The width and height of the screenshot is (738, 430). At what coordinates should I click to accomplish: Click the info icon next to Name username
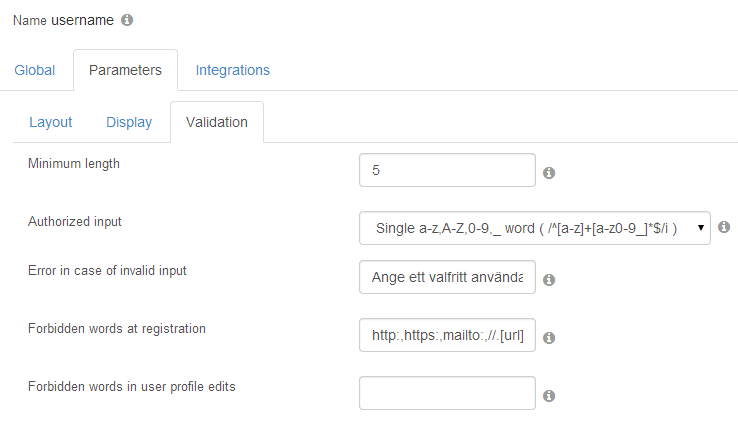coord(127,20)
